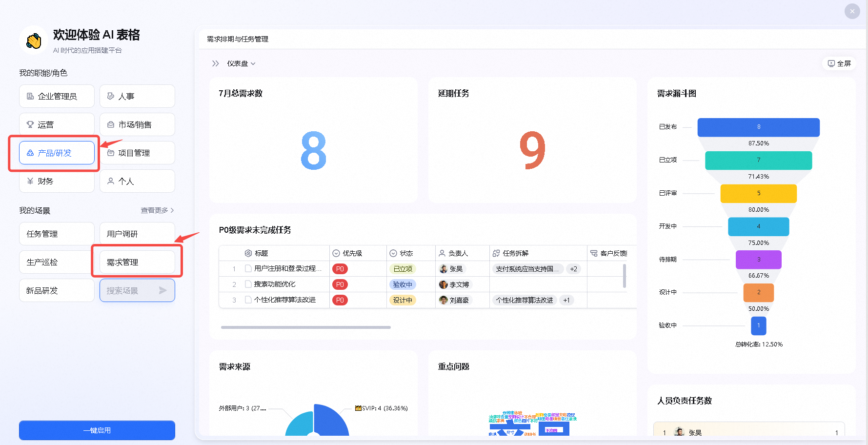The height and width of the screenshot is (445, 868).
Task: Type in the 搜索场景 search field
Action: click(128, 290)
